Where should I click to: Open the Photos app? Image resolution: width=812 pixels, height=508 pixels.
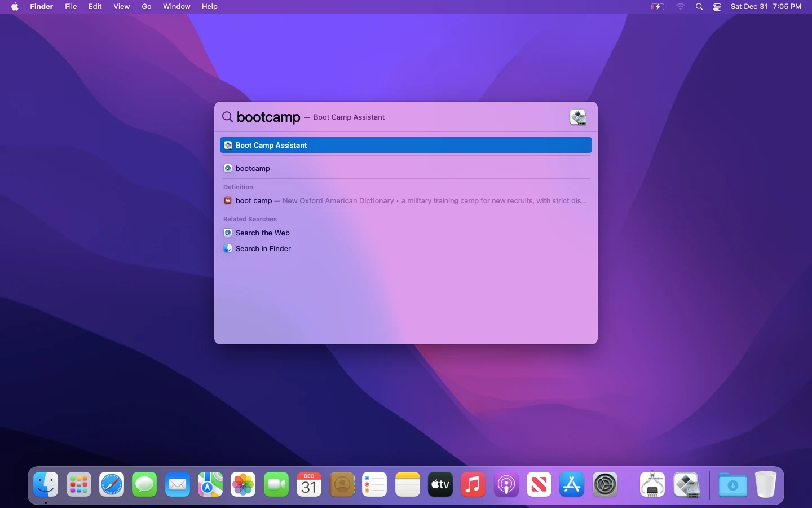[x=242, y=484]
